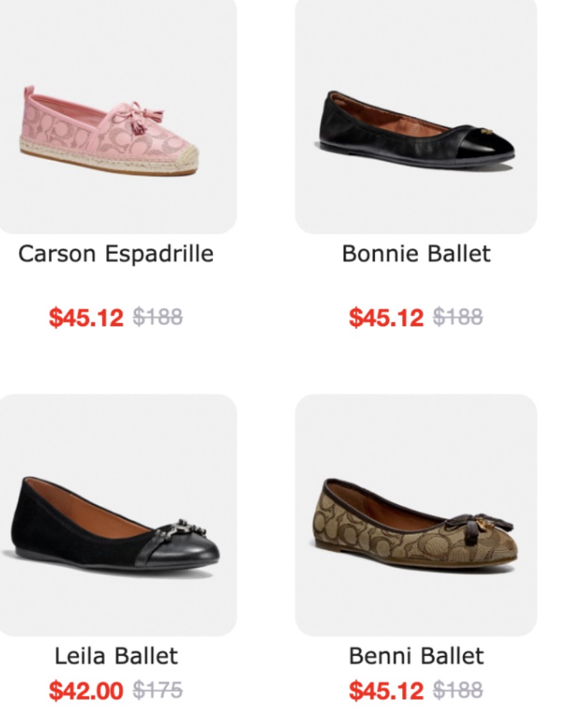Click the Bonnie Ballet product name
The height and width of the screenshot is (722, 588).
pos(416,254)
